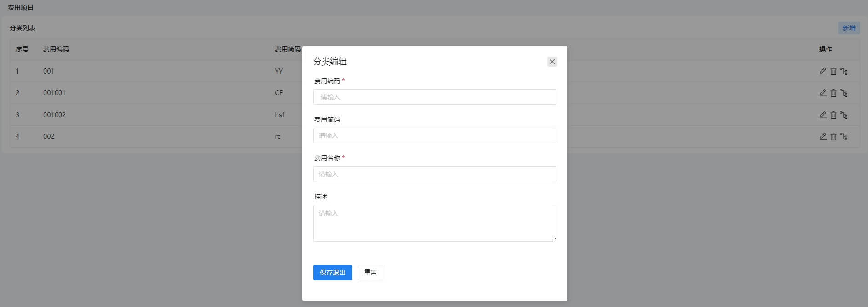The image size is (868, 307).
Task: Click tree structure icon for row 001002
Action: pyautogui.click(x=844, y=115)
